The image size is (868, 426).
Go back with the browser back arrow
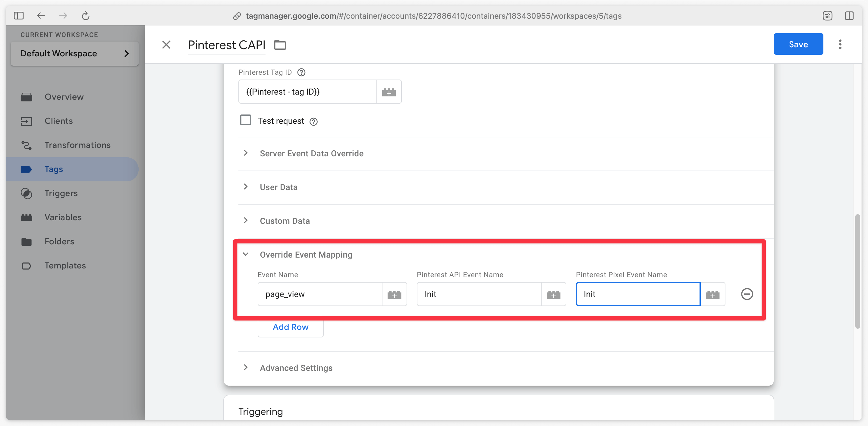[41, 15]
